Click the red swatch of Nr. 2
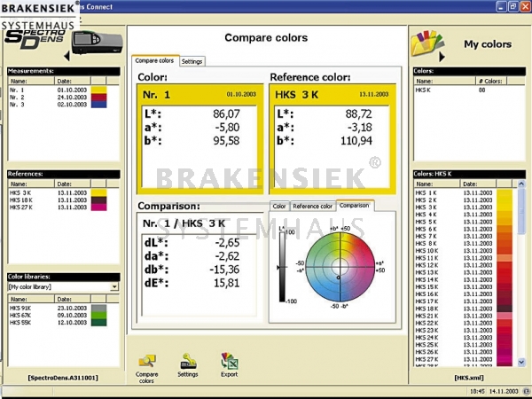532x399 pixels. click(98, 98)
